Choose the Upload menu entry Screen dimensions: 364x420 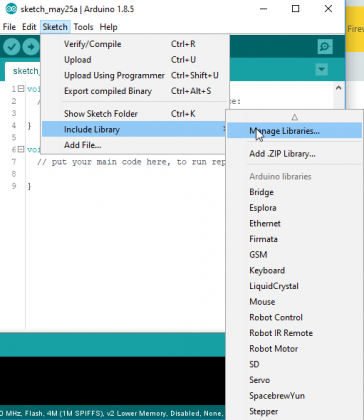135,60
